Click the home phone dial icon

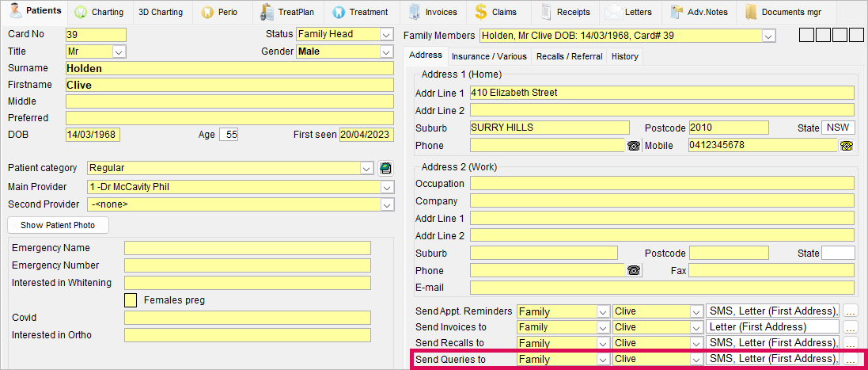(633, 146)
